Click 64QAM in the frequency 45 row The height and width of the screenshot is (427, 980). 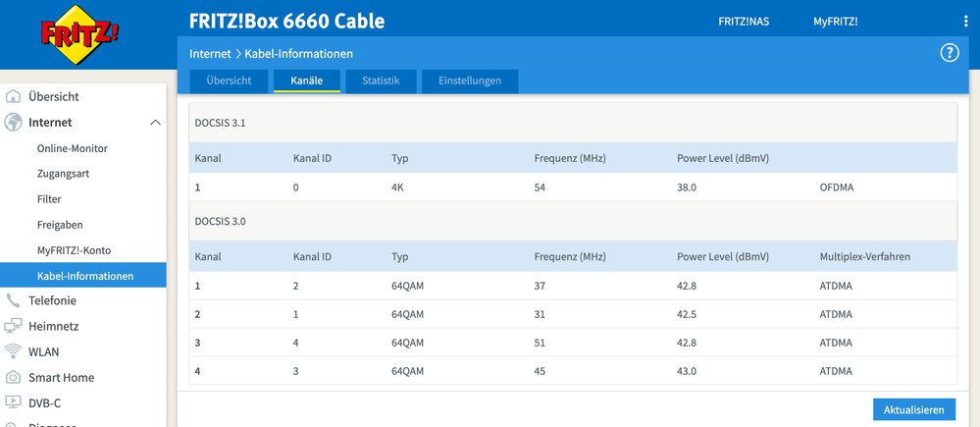tap(407, 371)
